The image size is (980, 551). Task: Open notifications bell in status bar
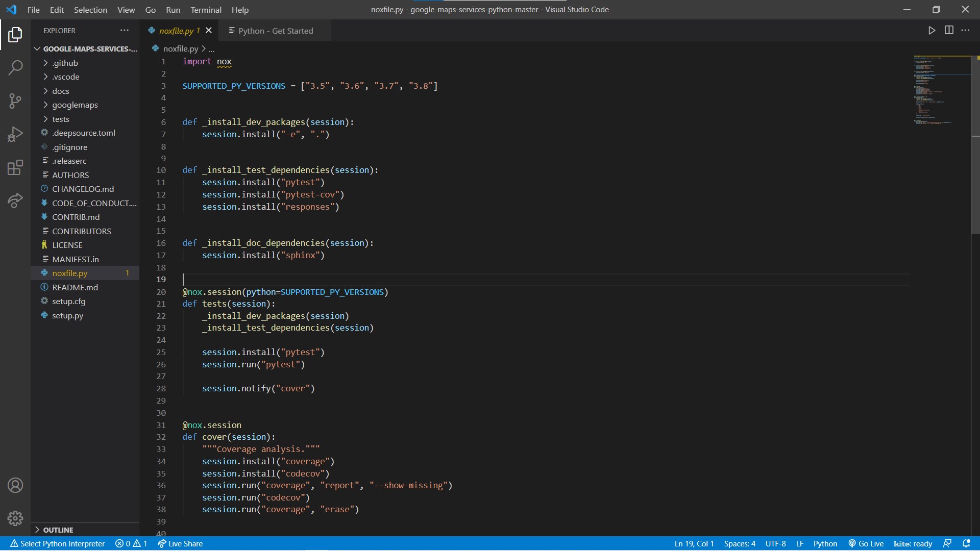966,544
